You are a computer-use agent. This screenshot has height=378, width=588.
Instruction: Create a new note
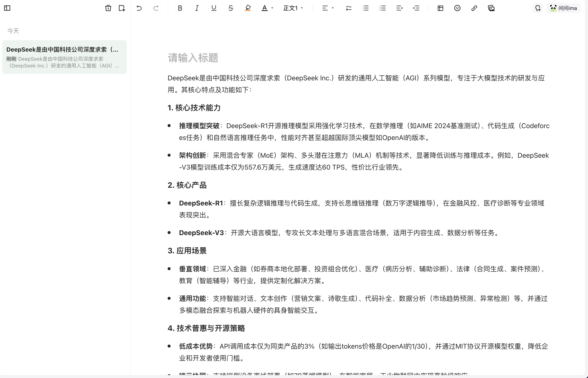[x=122, y=8]
